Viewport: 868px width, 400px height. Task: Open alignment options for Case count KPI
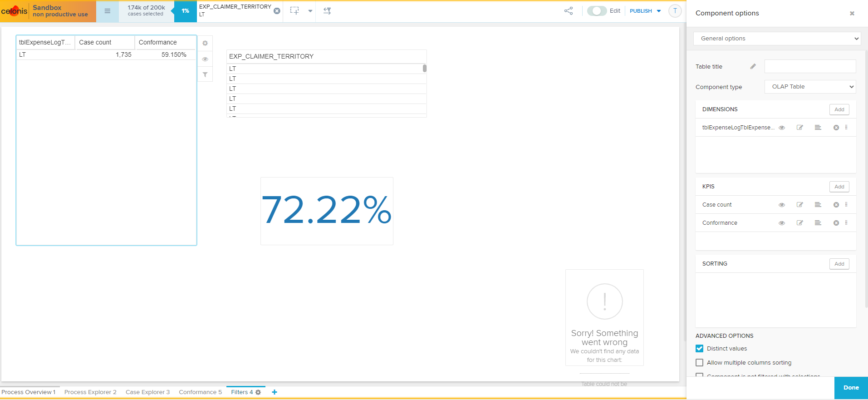(x=818, y=205)
